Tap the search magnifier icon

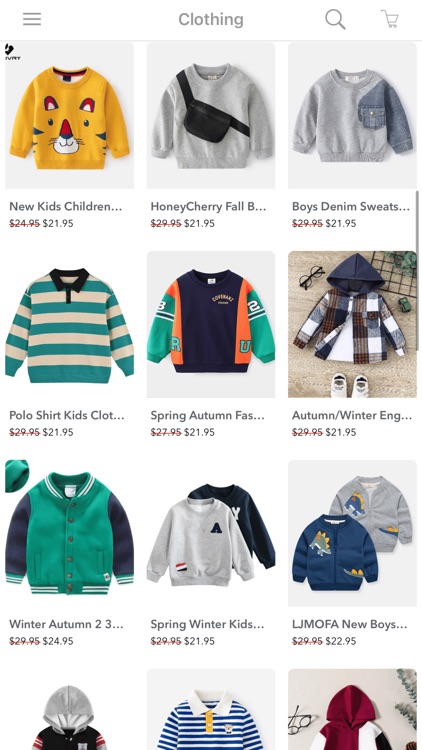coord(335,20)
